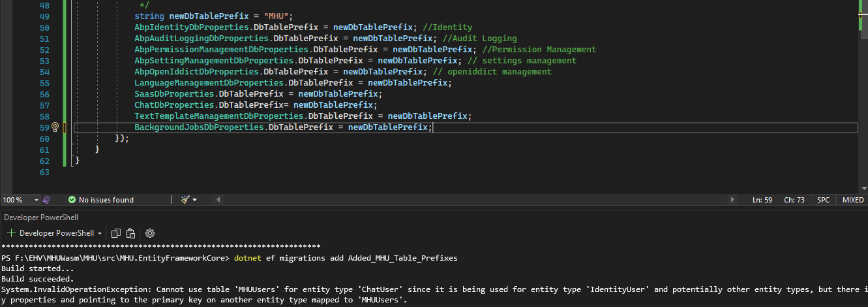Click the code cleanup broom icon
Image resolution: width=868 pixels, height=307 pixels.
[x=185, y=200]
